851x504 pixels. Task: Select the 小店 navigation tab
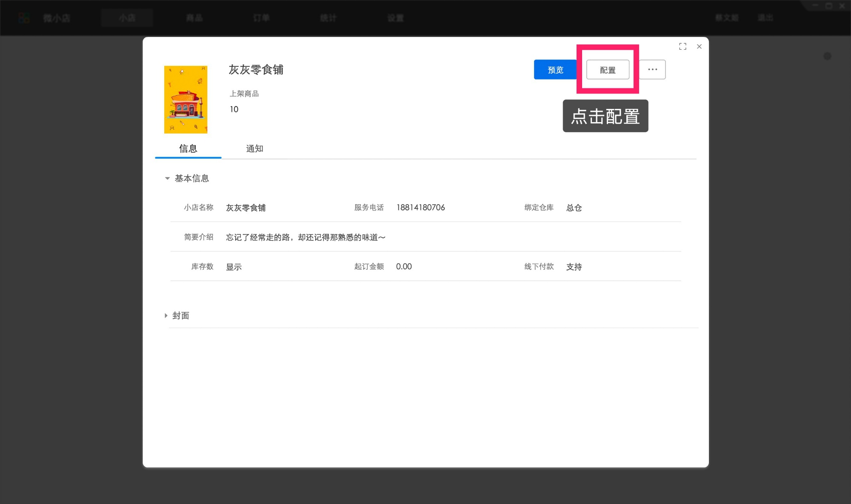pyautogui.click(x=127, y=17)
